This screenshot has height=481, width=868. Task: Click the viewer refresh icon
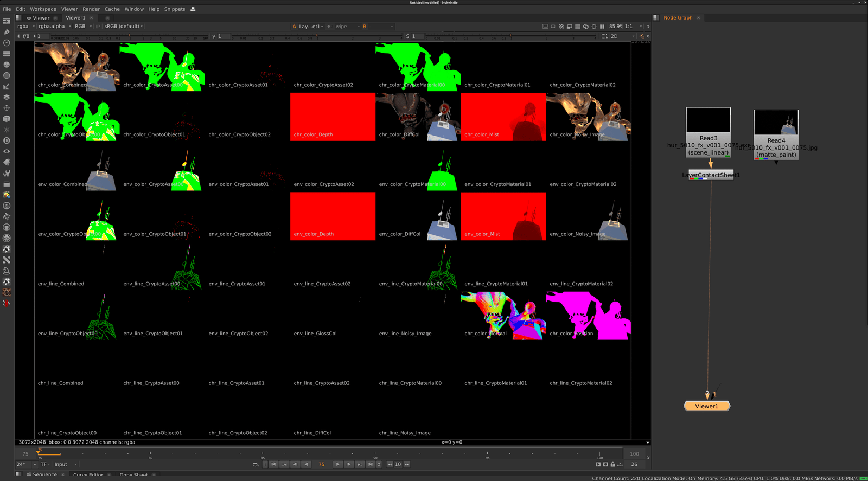coord(585,26)
